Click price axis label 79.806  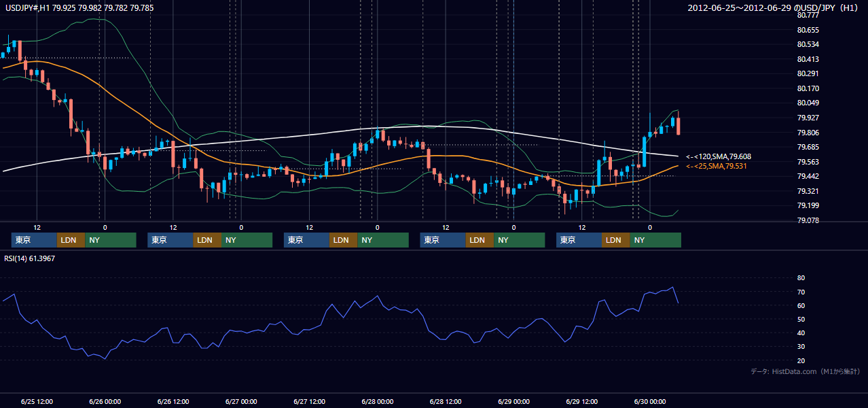point(808,133)
